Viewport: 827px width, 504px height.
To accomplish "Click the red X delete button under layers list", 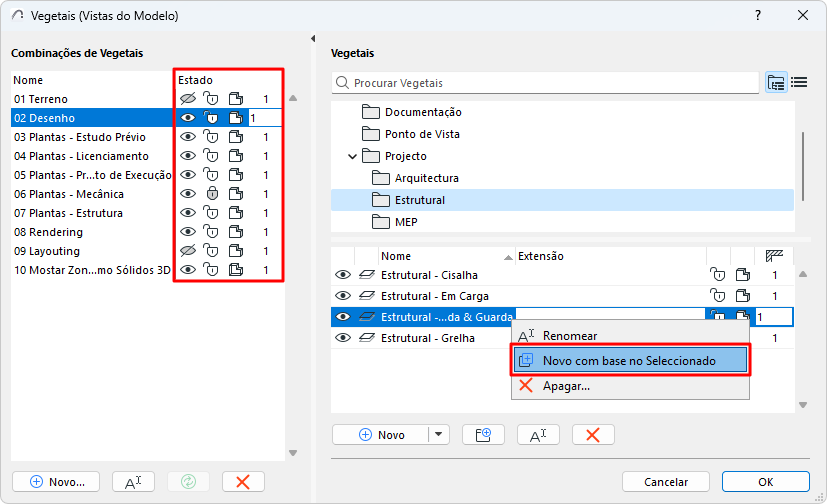I will 593,434.
